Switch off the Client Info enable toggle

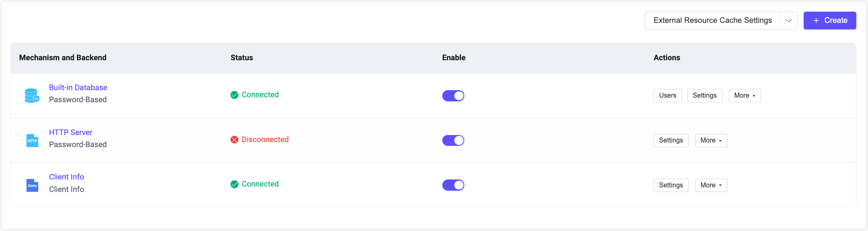(453, 185)
